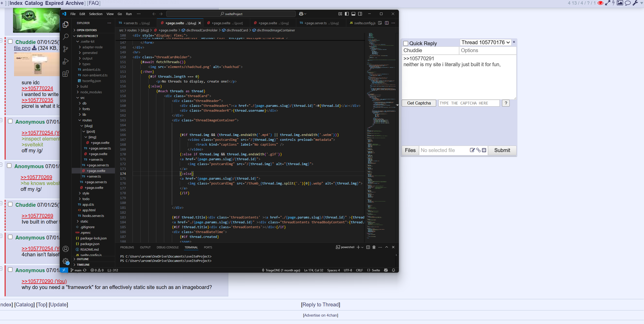Image resolution: width=644 pixels, height=324 pixels.
Task: Click the wrench settings icon on the 4chan page
Action: coord(635,3)
